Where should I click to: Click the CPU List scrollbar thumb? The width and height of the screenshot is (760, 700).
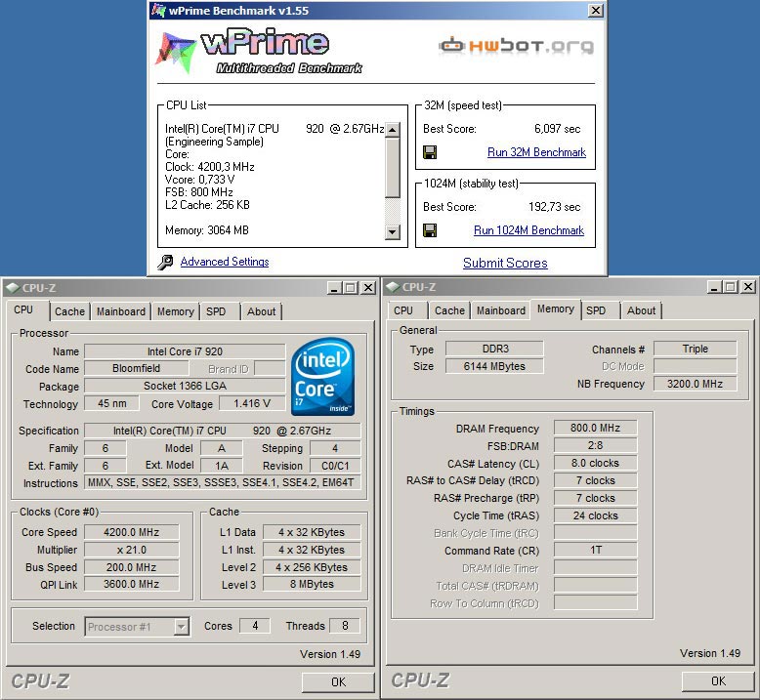click(x=392, y=168)
